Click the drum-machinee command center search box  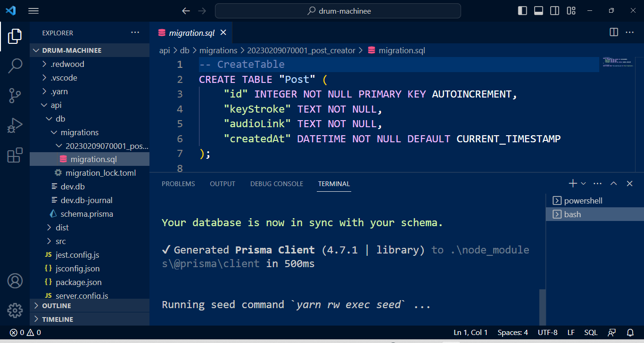[x=338, y=11]
